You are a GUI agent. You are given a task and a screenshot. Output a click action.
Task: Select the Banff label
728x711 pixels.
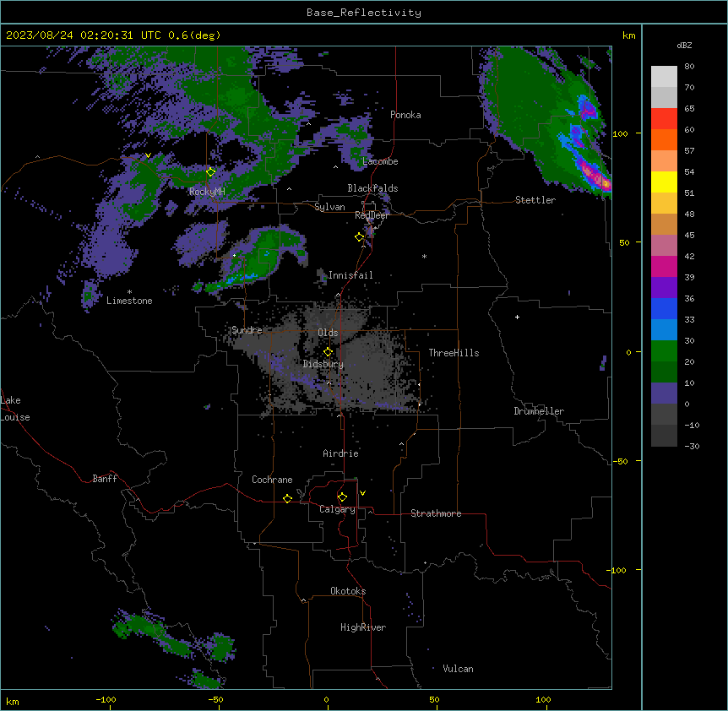click(105, 479)
